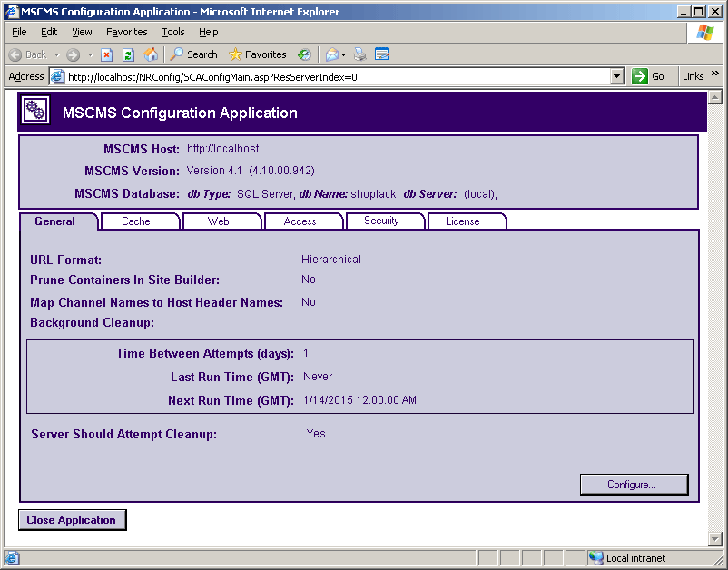The image size is (728, 570).
Task: Open the Tools menu
Action: pos(173,32)
